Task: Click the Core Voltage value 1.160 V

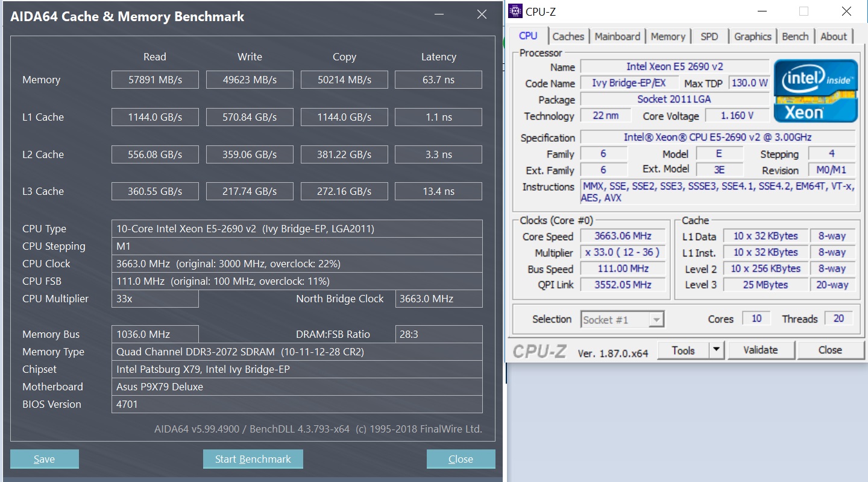Action: [737, 115]
